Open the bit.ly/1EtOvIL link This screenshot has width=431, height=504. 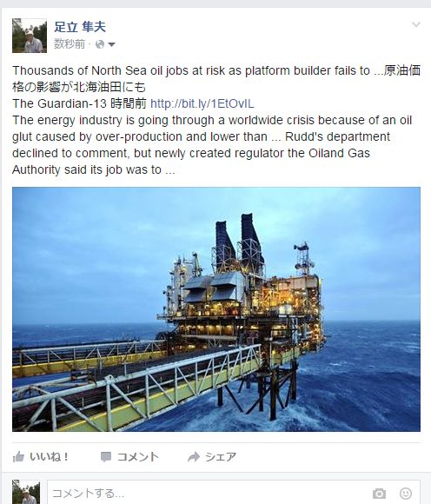tap(202, 103)
